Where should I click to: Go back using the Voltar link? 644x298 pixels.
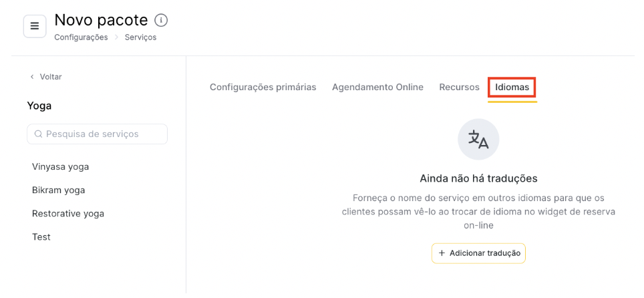[x=45, y=77]
